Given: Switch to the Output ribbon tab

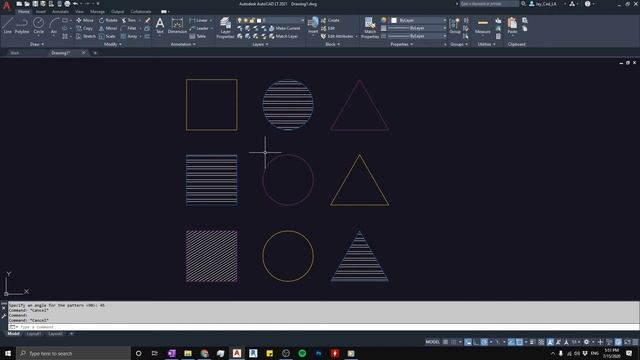Looking at the screenshot, I should click(x=117, y=12).
